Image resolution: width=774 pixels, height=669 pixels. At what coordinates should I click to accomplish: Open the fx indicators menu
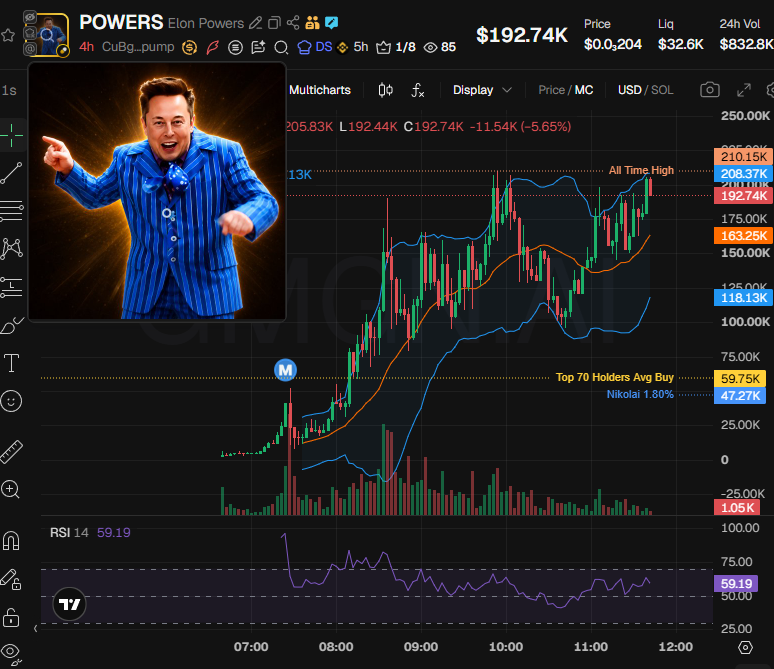tap(418, 90)
